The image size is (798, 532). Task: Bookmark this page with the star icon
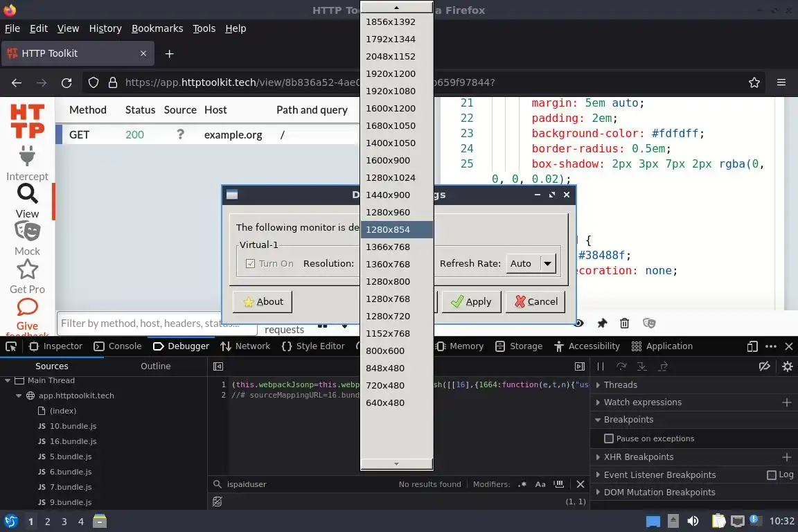754,82
